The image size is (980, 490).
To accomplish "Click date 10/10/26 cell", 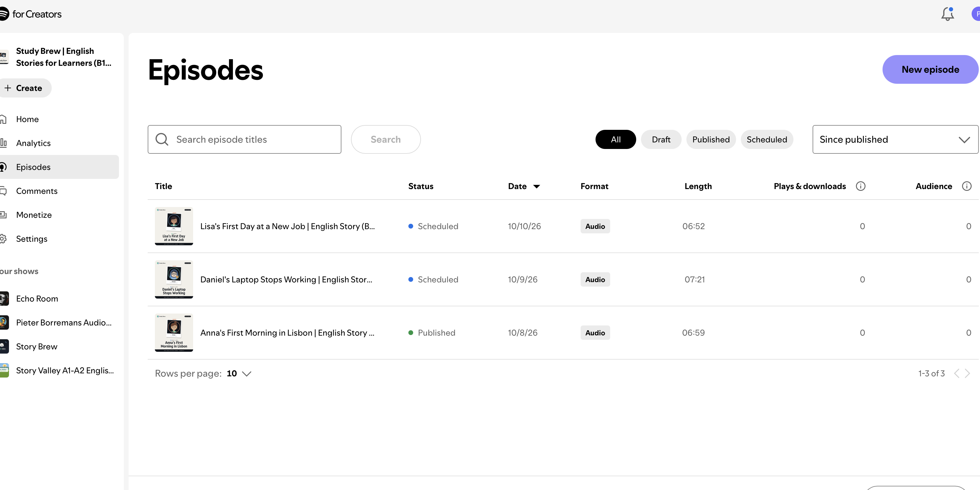I will pos(524,226).
